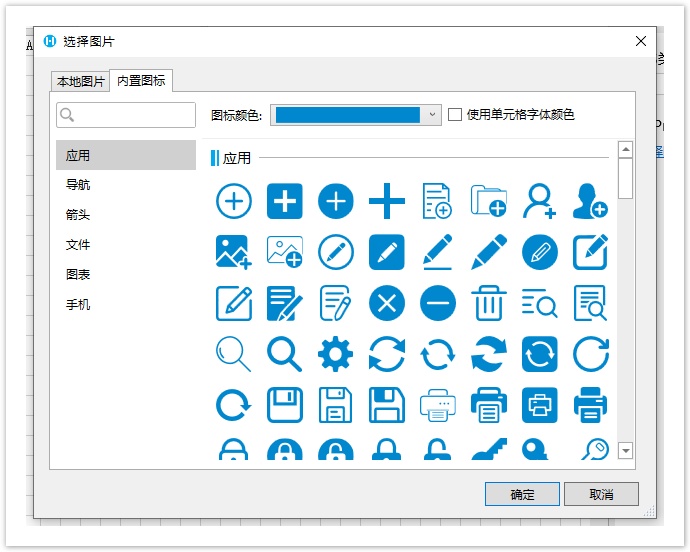Choose the folder with plus icon
Viewport: 690px width, 552px height.
pos(488,201)
